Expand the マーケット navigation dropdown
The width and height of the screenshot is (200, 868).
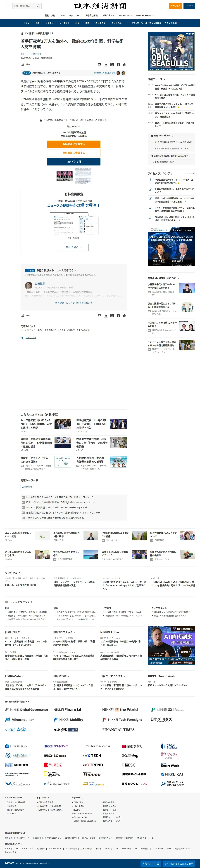pyautogui.click(x=65, y=23)
